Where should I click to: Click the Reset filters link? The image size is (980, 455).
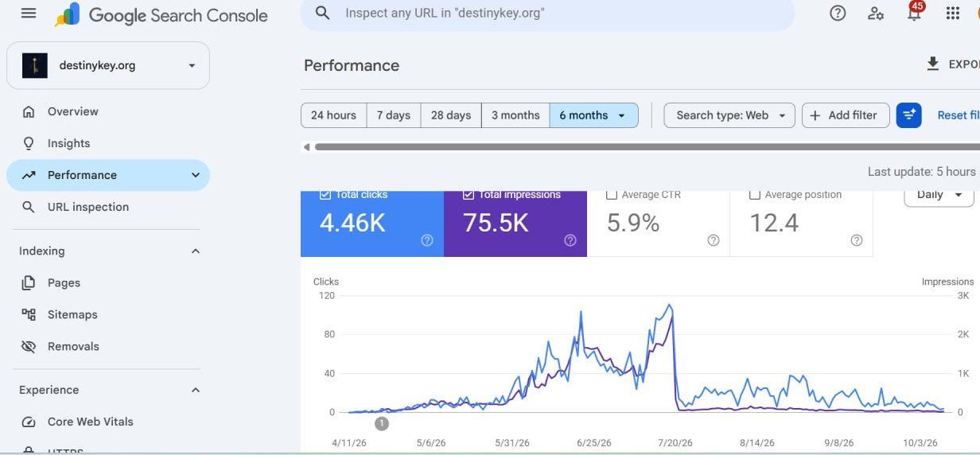click(x=959, y=115)
